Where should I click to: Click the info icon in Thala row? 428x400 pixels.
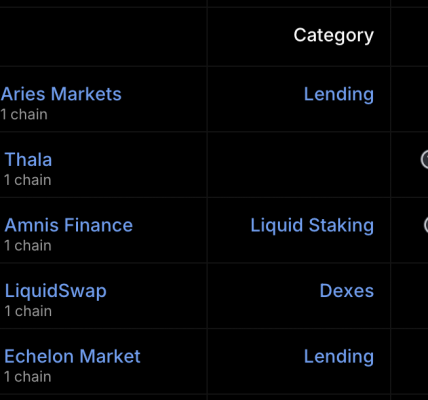click(x=424, y=159)
